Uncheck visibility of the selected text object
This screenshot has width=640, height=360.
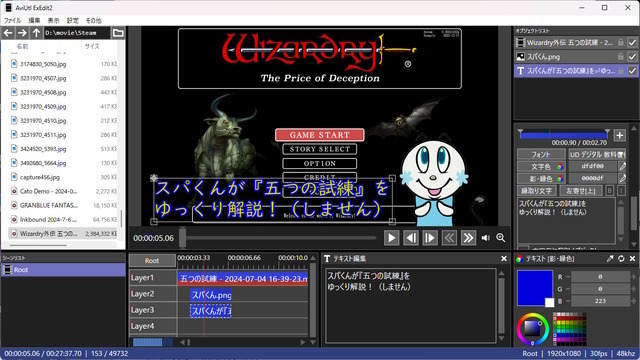(632, 71)
